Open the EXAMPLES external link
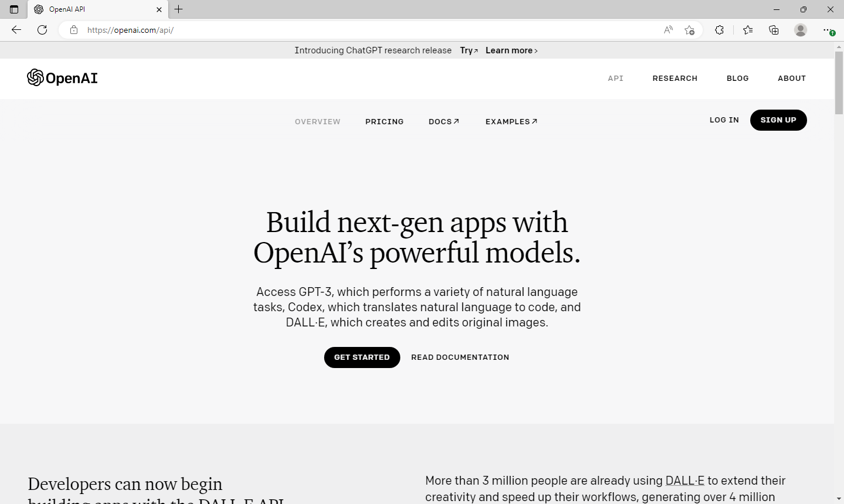The height and width of the screenshot is (504, 844). (512, 121)
